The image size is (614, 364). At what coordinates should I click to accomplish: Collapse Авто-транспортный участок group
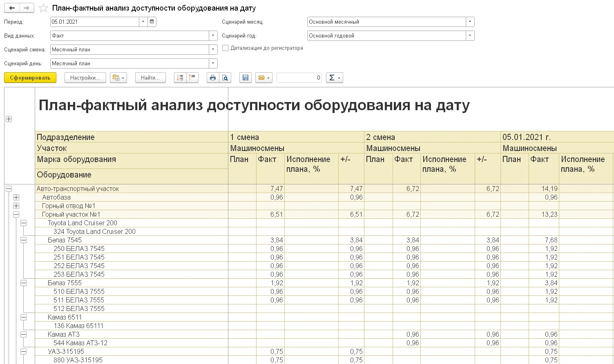tap(9, 189)
